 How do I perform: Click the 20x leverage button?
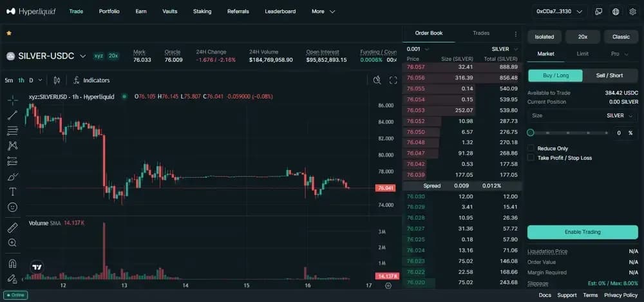[x=582, y=37]
